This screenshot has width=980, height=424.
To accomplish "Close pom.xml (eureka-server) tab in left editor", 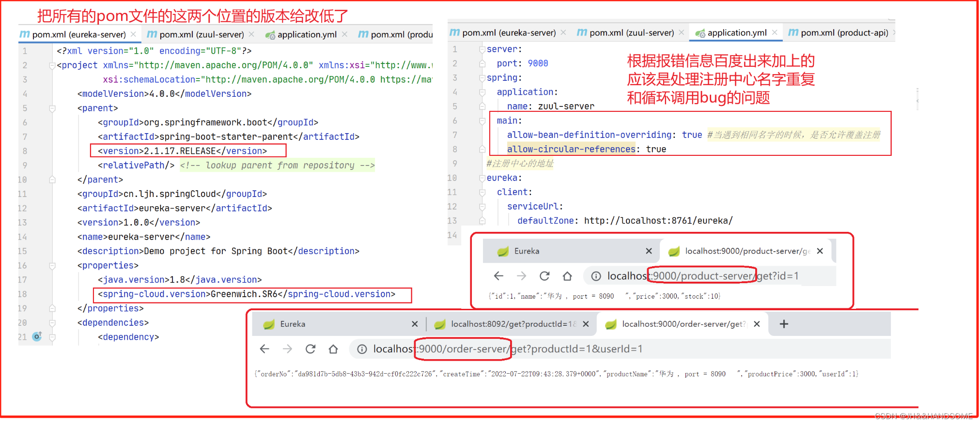I will pos(133,34).
